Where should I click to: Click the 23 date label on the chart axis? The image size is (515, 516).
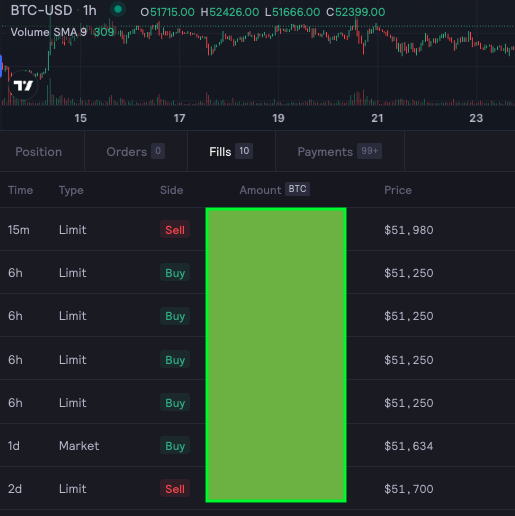point(476,118)
